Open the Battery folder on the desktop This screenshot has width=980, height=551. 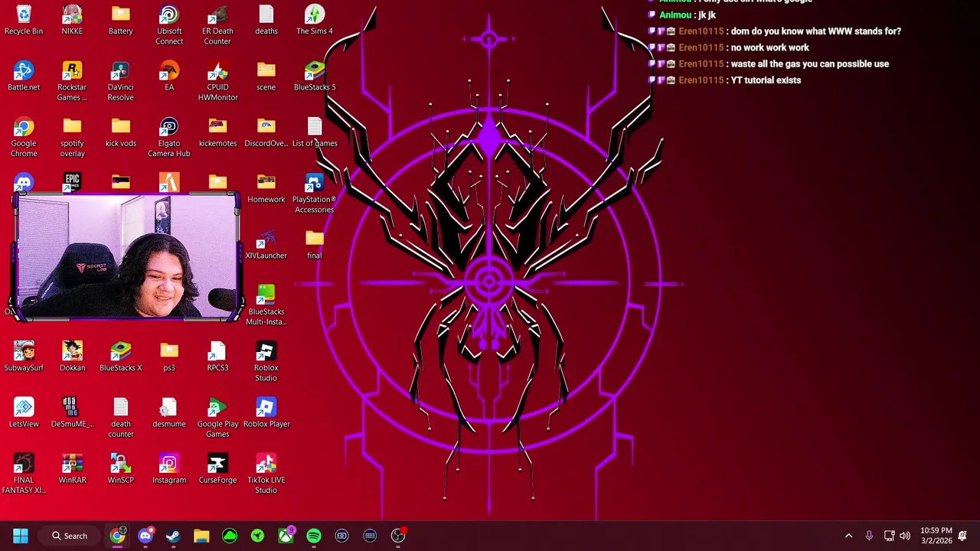(121, 21)
